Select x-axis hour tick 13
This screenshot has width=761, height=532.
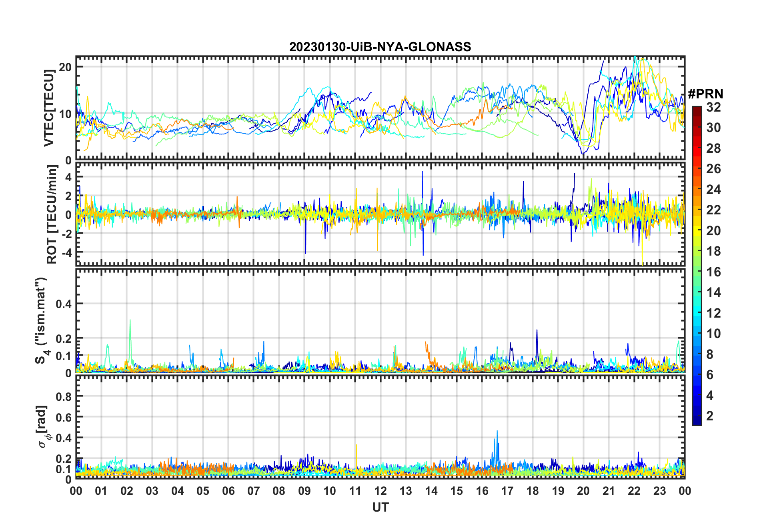point(406,491)
